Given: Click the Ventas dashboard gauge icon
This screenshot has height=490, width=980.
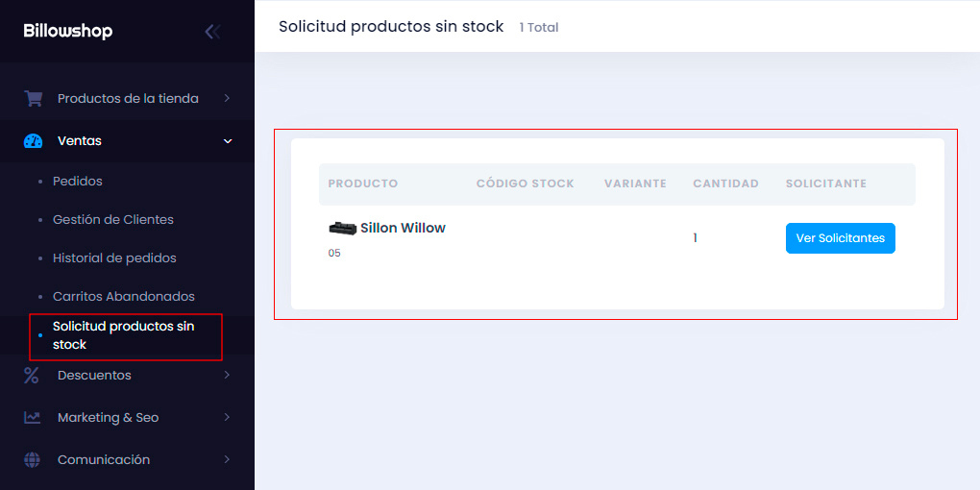Looking at the screenshot, I should (x=33, y=141).
